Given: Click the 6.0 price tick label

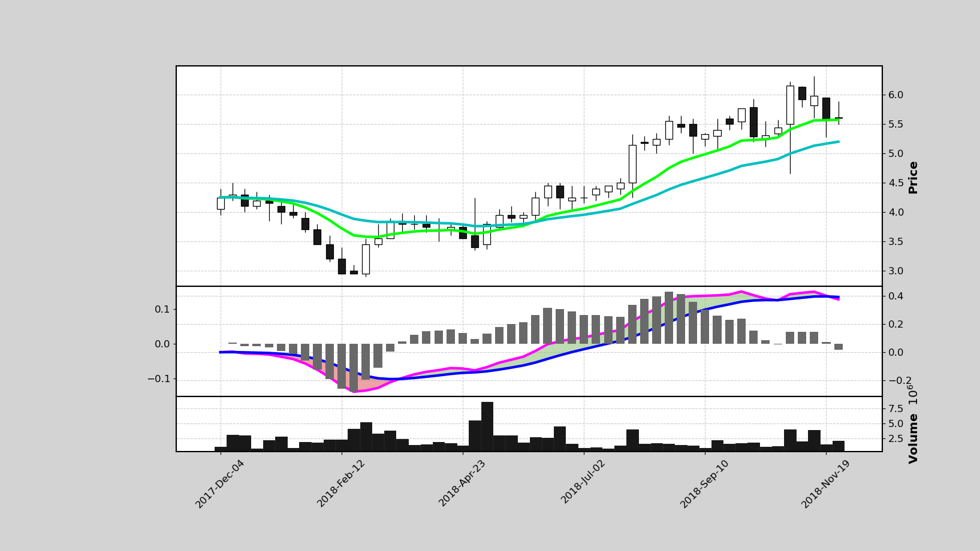Looking at the screenshot, I should 895,95.
